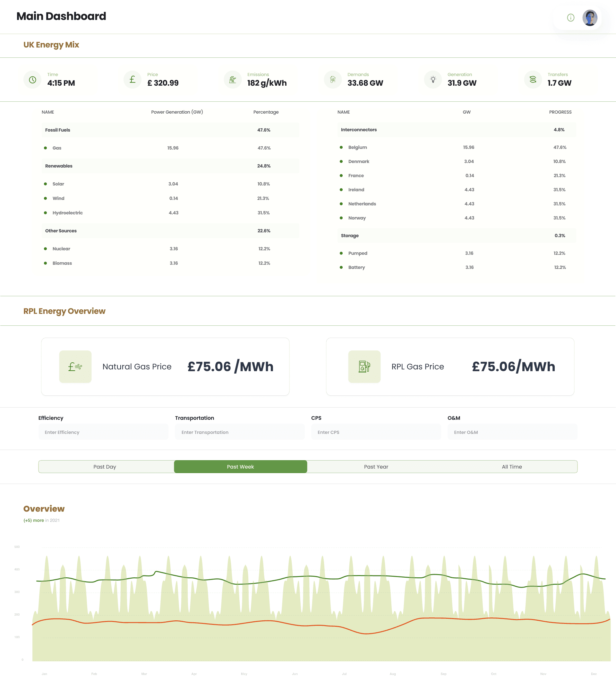Viewport: 616px width, 690px height.
Task: Select the Nuclear row name
Action: coord(61,248)
